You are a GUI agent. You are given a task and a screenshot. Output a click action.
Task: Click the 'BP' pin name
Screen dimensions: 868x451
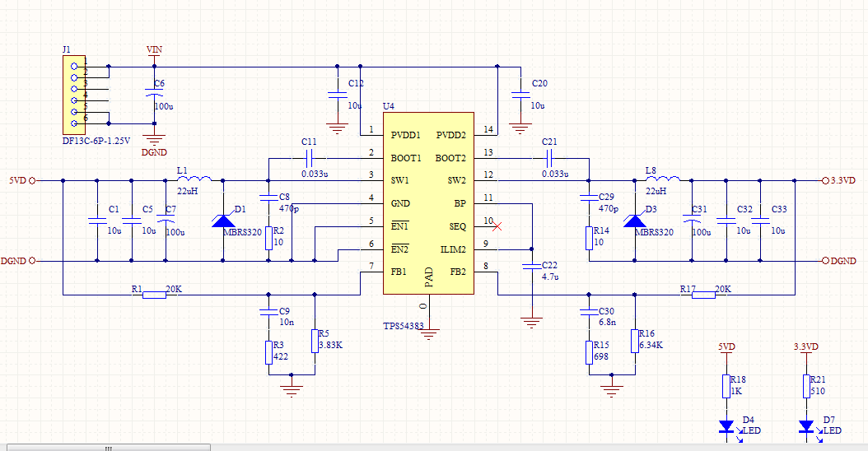coord(460,203)
